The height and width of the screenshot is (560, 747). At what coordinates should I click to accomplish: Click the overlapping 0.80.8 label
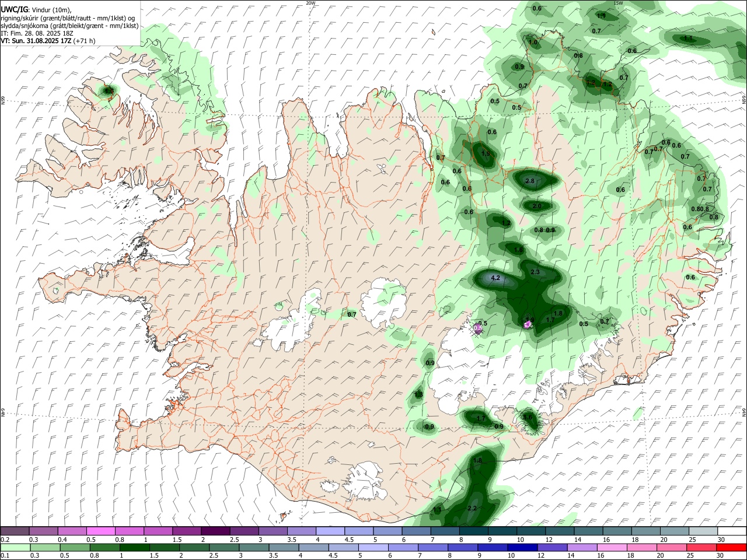[x=700, y=209]
